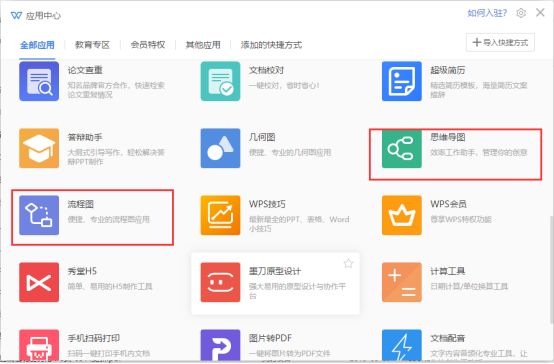
Task: Click the 便捷、专业的几何图应用 description
Action: pyautogui.click(x=290, y=152)
